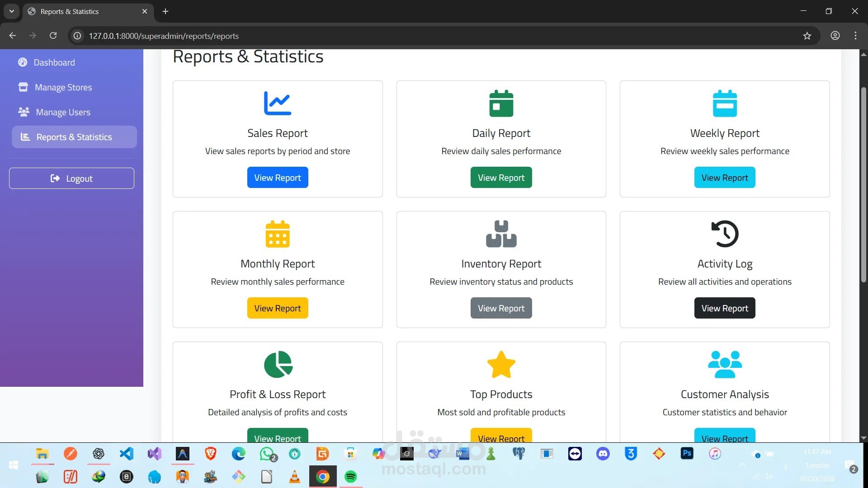Open the tab search dropdown arrow

coord(12,11)
